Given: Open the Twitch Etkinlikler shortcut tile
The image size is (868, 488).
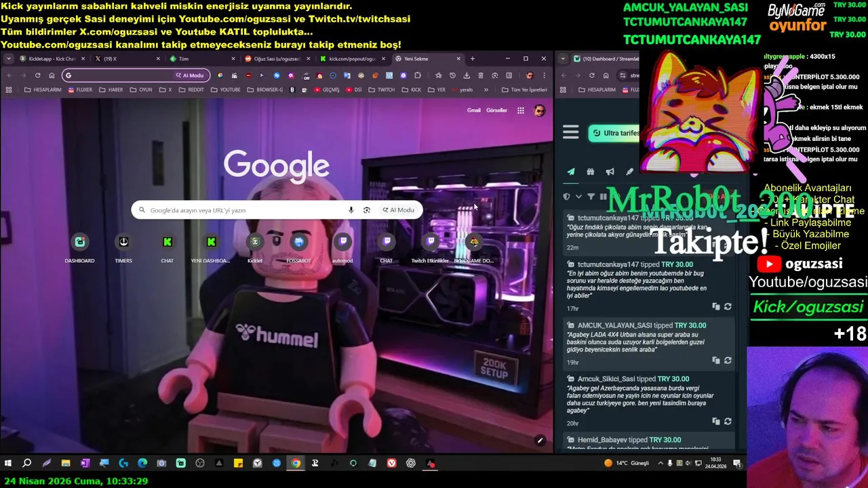Looking at the screenshot, I should coord(430,248).
